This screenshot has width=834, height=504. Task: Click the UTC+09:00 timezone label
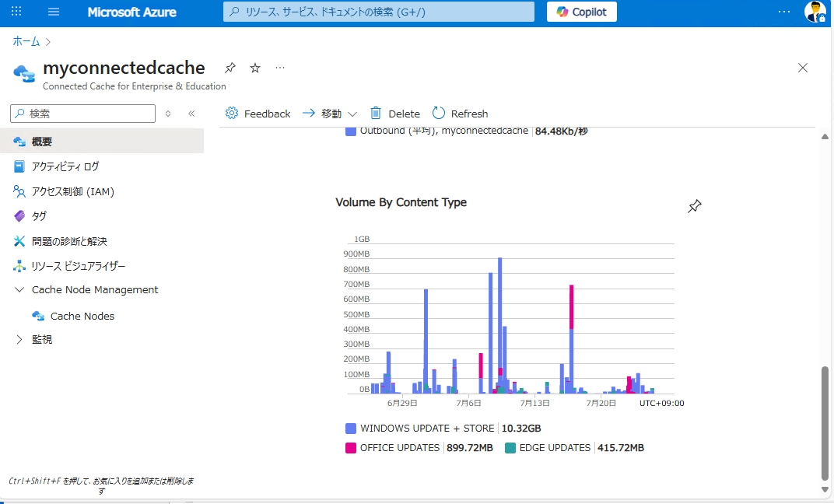(x=661, y=403)
